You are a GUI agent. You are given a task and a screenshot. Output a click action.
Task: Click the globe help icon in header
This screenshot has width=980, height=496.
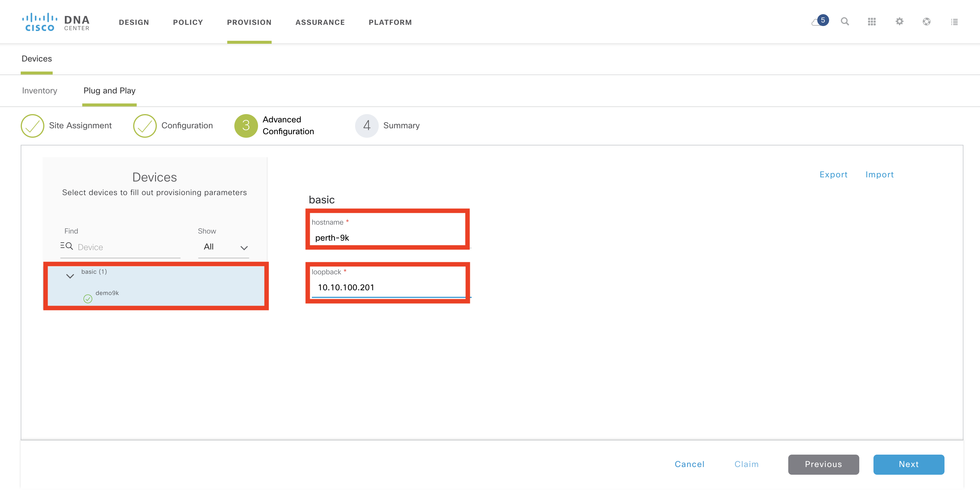(x=926, y=22)
